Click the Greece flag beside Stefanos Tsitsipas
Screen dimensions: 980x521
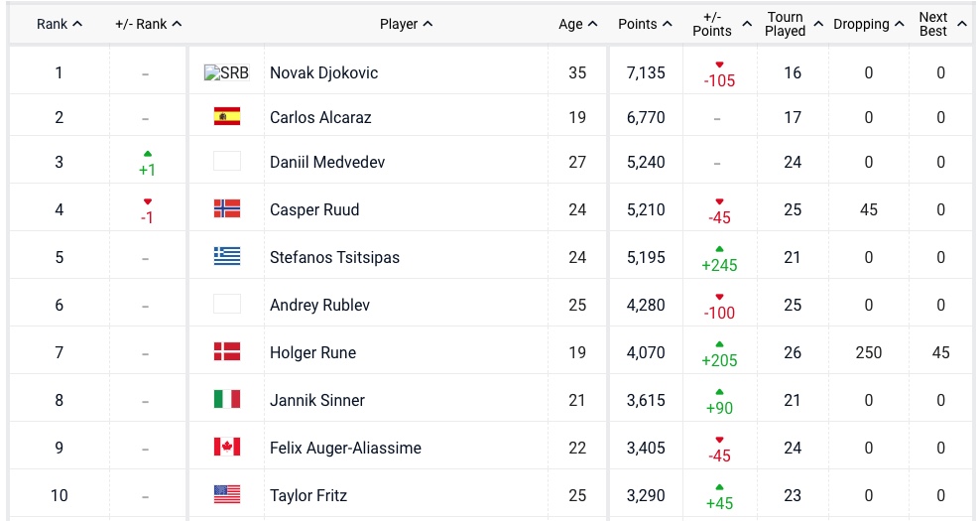(226, 256)
